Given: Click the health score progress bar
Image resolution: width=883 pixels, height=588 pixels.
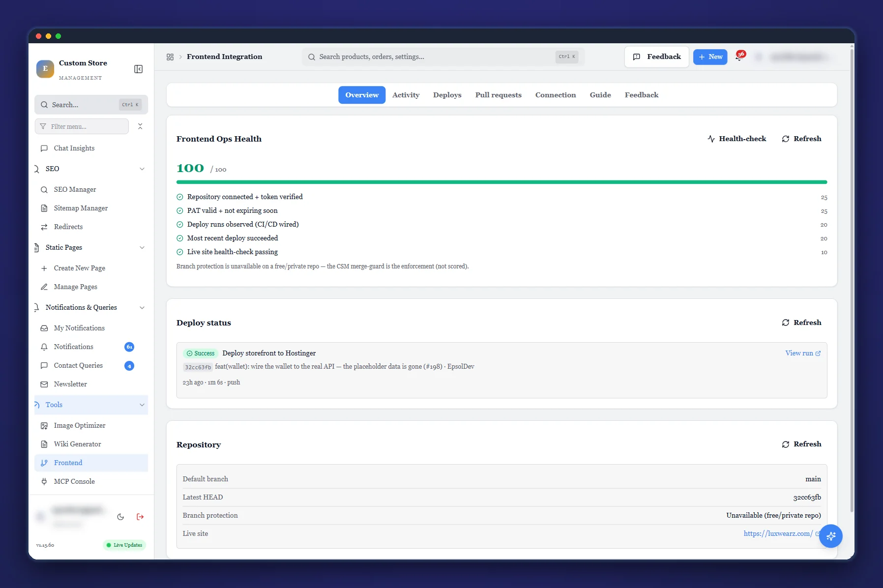Looking at the screenshot, I should [501, 182].
